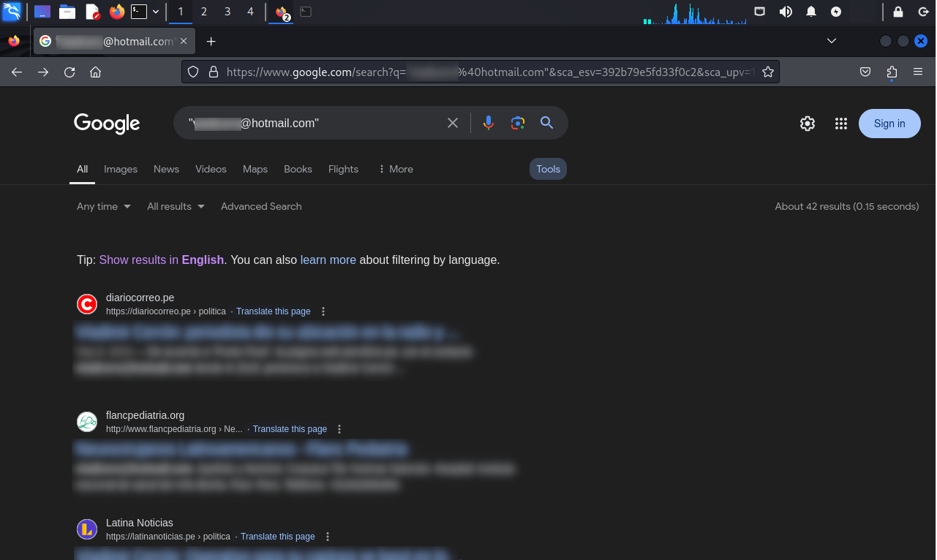
Task: Open options for diariocorreo.pe result
Action: click(x=323, y=311)
